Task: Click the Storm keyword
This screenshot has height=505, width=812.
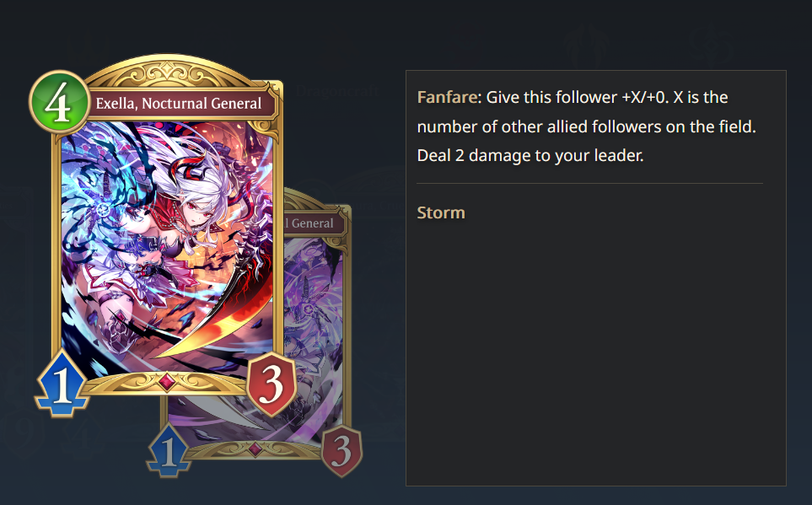Action: pos(441,213)
